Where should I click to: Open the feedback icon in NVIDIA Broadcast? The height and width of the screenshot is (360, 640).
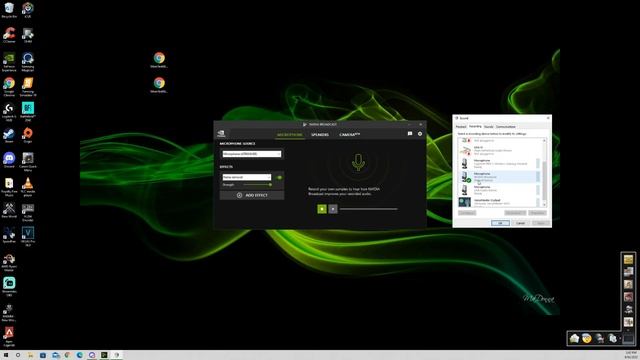coord(410,134)
